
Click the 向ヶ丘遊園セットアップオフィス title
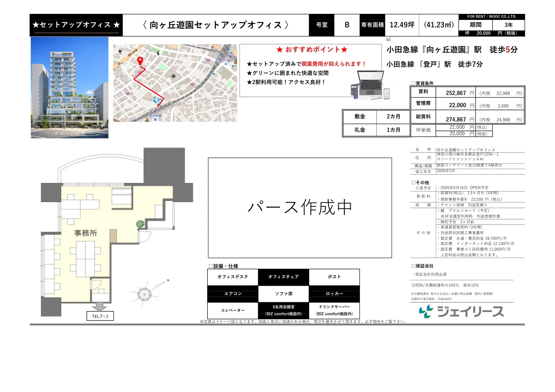[216, 25]
